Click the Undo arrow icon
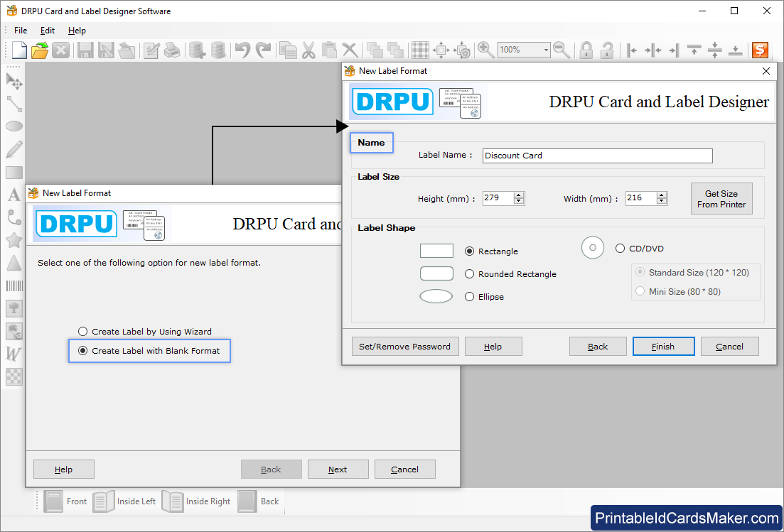 [242, 50]
